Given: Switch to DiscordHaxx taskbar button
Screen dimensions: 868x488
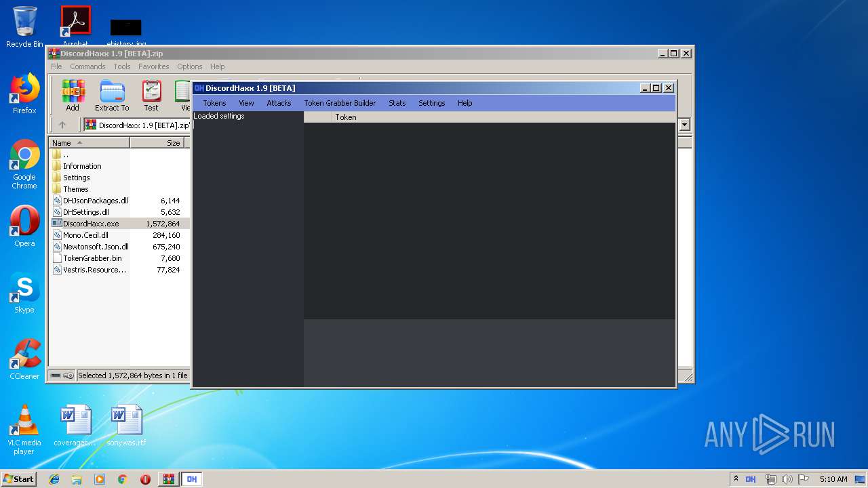Looking at the screenshot, I should (192, 479).
